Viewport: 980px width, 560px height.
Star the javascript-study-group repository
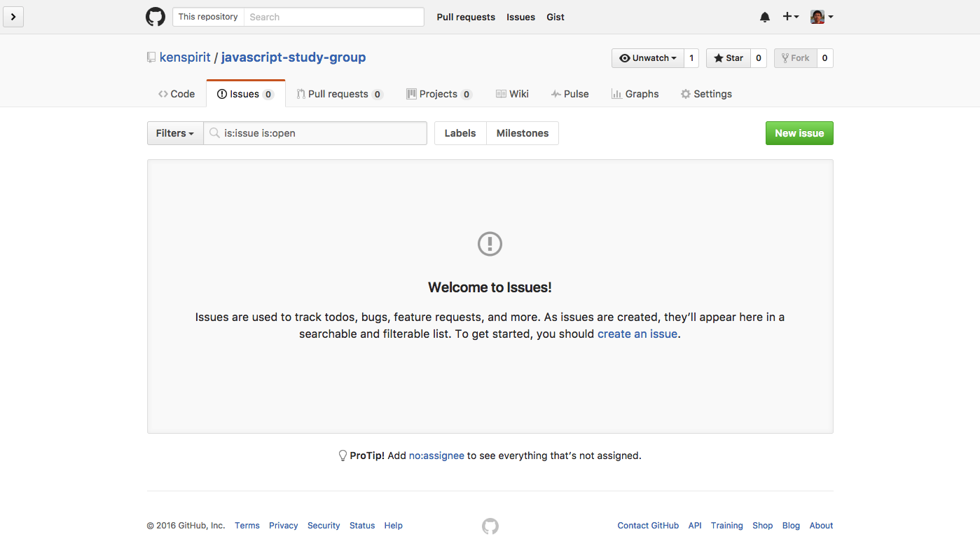(729, 58)
